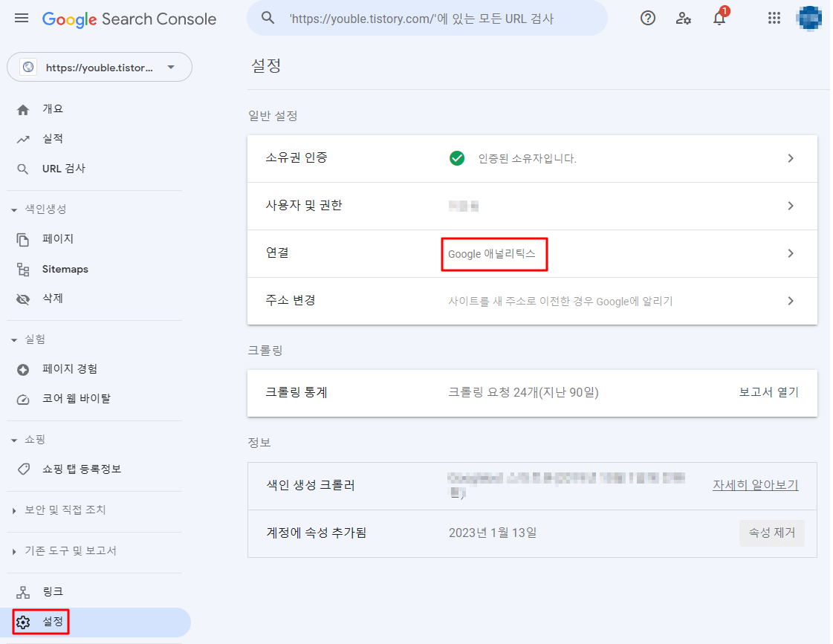View notifications via the bell icon

point(719,18)
